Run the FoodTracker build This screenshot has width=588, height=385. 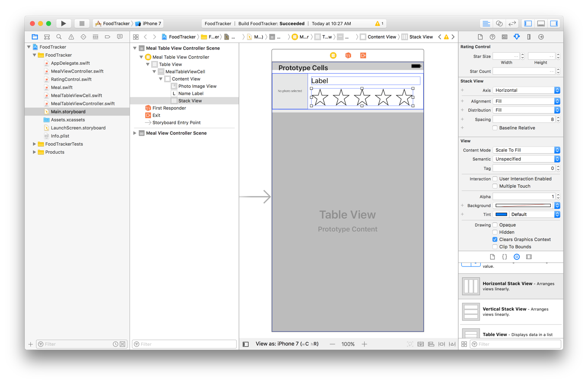pos(64,23)
